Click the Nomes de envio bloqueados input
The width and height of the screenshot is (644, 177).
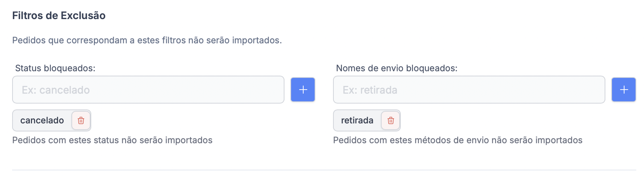click(x=469, y=90)
